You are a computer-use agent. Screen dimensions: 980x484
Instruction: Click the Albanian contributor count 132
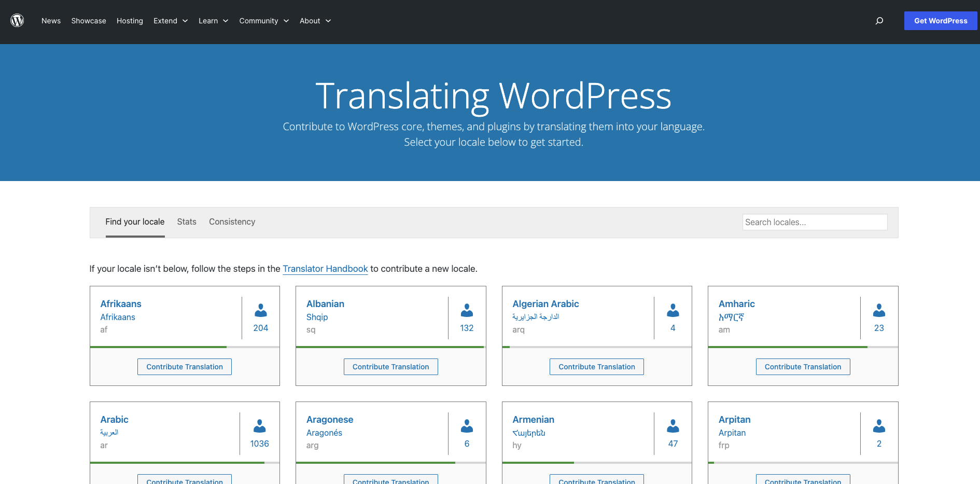tap(467, 328)
